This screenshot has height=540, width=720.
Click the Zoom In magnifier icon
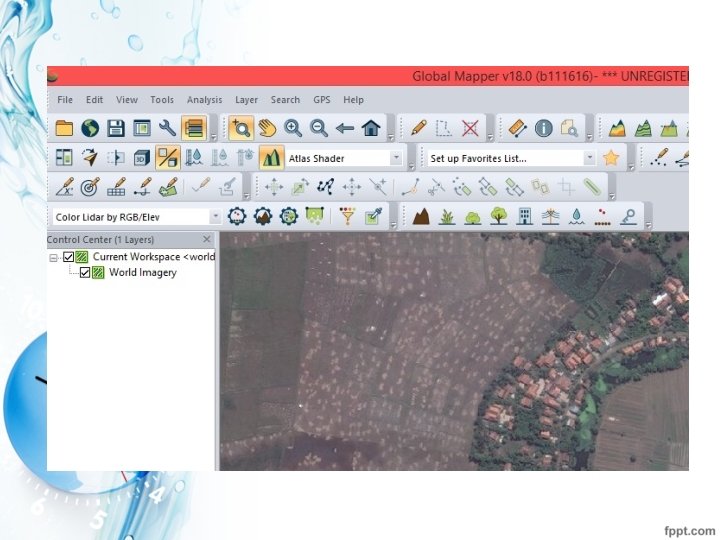point(292,128)
